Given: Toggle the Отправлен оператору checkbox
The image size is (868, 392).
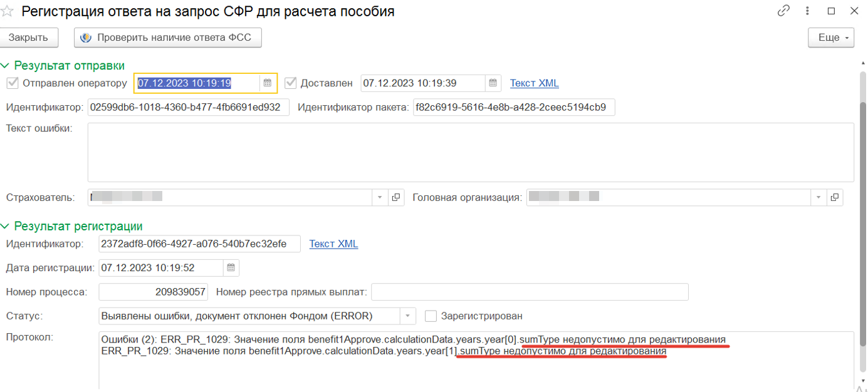Looking at the screenshot, I should pos(13,83).
